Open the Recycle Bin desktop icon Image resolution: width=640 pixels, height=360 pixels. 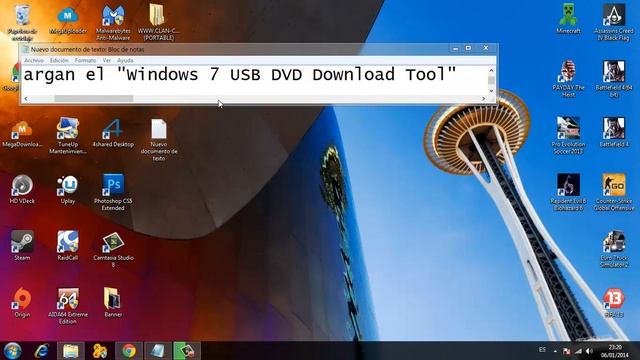click(22, 22)
